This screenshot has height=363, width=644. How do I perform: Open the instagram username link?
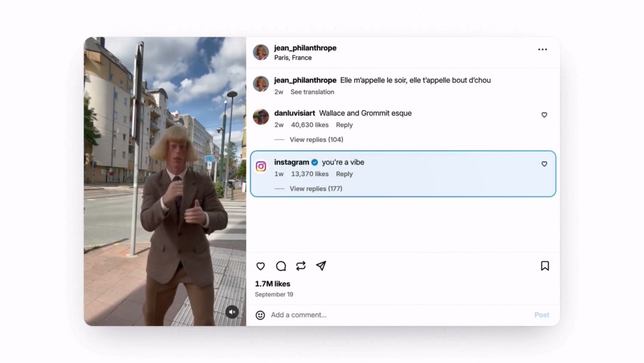292,162
